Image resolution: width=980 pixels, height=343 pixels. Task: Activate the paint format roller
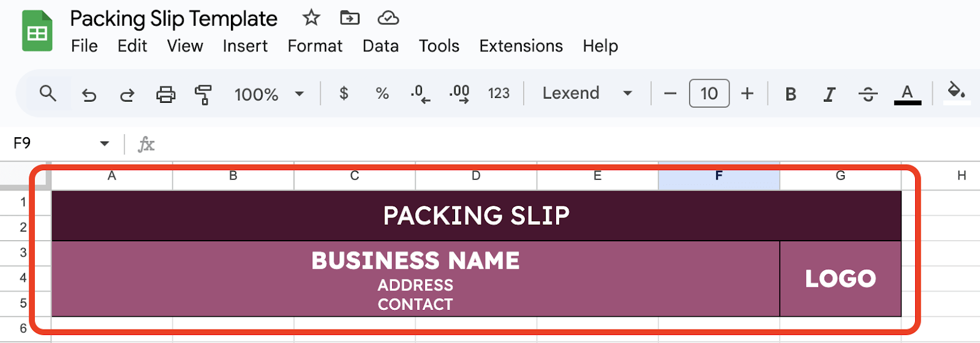pyautogui.click(x=203, y=94)
